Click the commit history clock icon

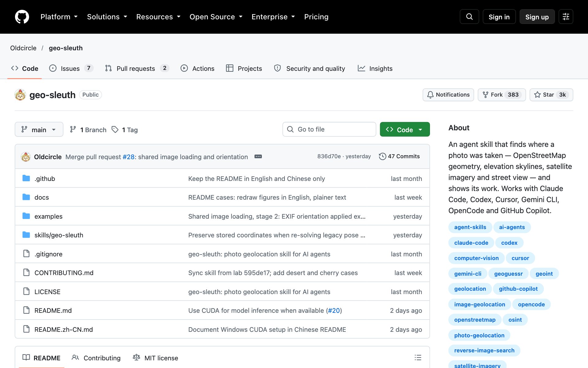tap(382, 156)
